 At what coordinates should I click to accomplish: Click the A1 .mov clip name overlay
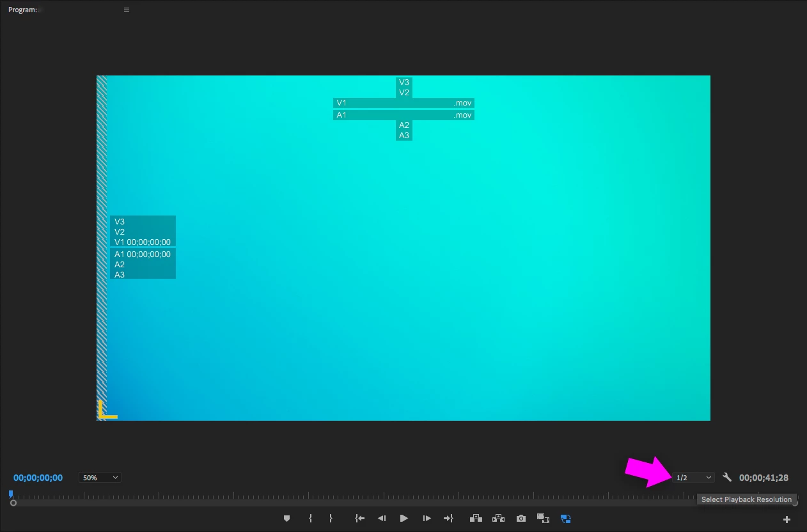403,115
